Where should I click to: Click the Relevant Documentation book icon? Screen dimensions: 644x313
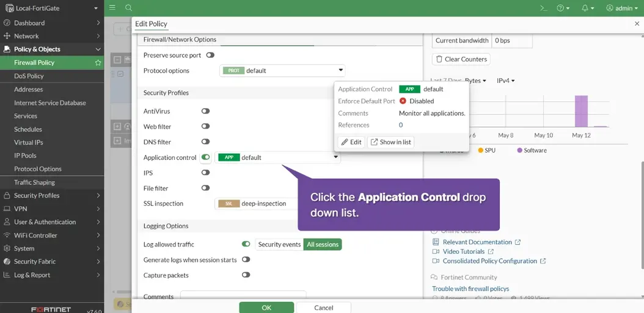coord(436,242)
